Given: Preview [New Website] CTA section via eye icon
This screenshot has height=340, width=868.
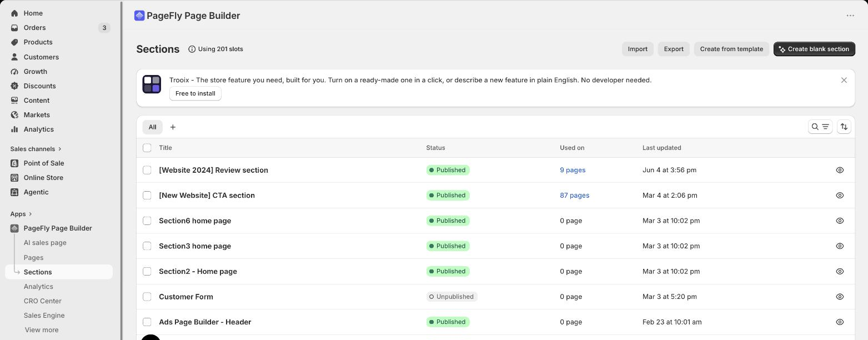Looking at the screenshot, I should (840, 196).
